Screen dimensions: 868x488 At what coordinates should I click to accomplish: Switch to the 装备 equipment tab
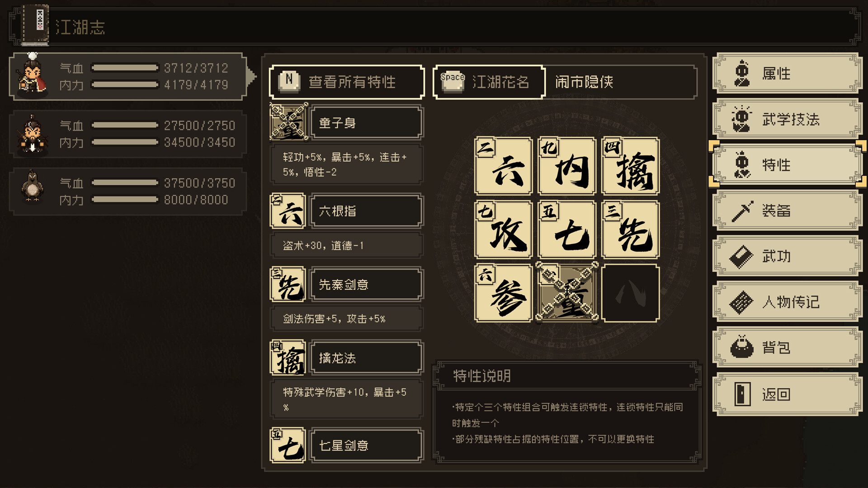click(x=787, y=211)
